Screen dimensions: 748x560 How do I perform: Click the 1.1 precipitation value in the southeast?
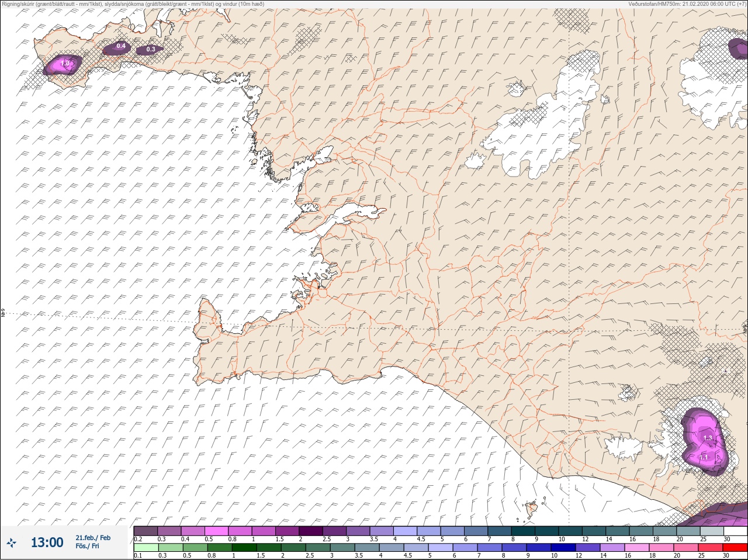pos(704,457)
